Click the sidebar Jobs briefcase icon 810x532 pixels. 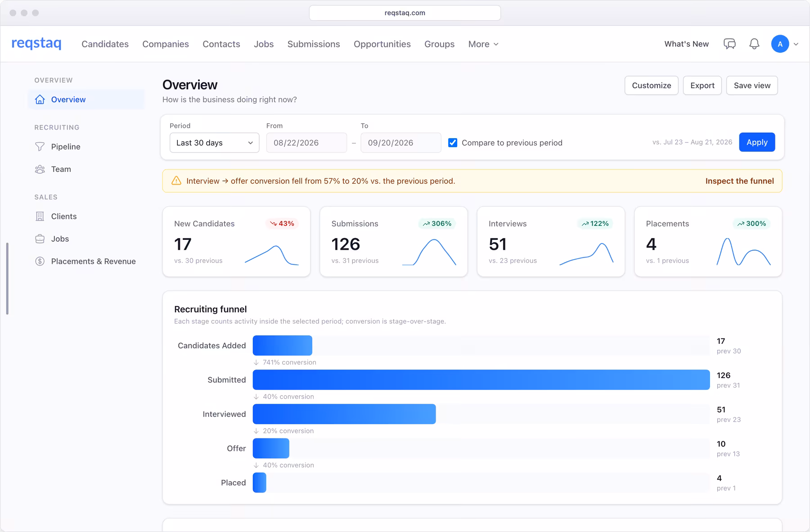pos(40,239)
